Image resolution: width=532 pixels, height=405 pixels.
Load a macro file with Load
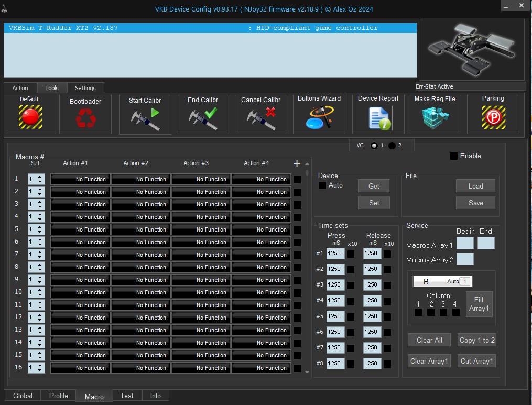coord(476,186)
